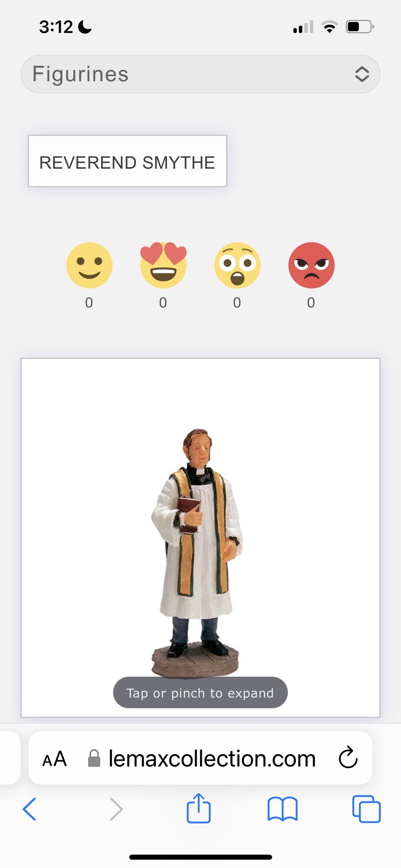Go back to the previous page
Screen dimensions: 401x868
click(x=29, y=809)
